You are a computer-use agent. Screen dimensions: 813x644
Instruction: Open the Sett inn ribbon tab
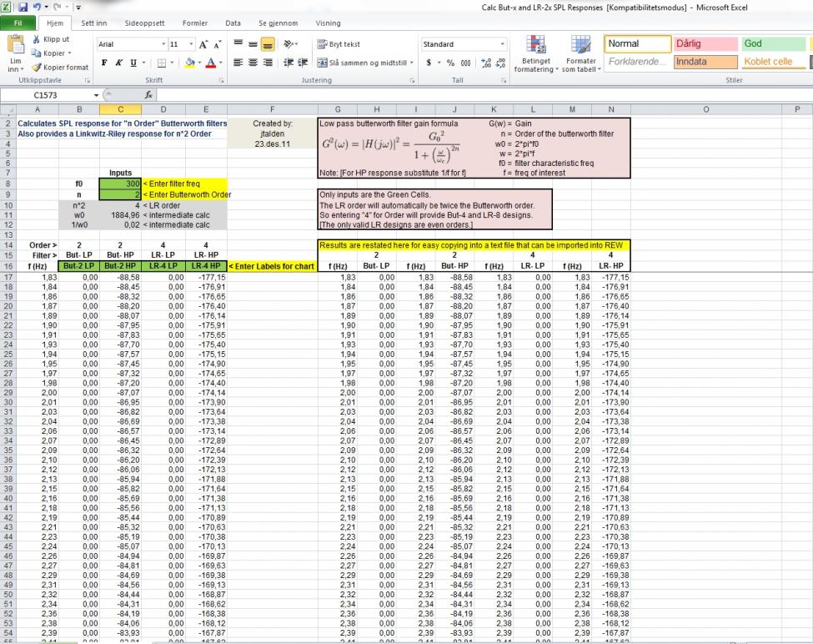(x=94, y=23)
